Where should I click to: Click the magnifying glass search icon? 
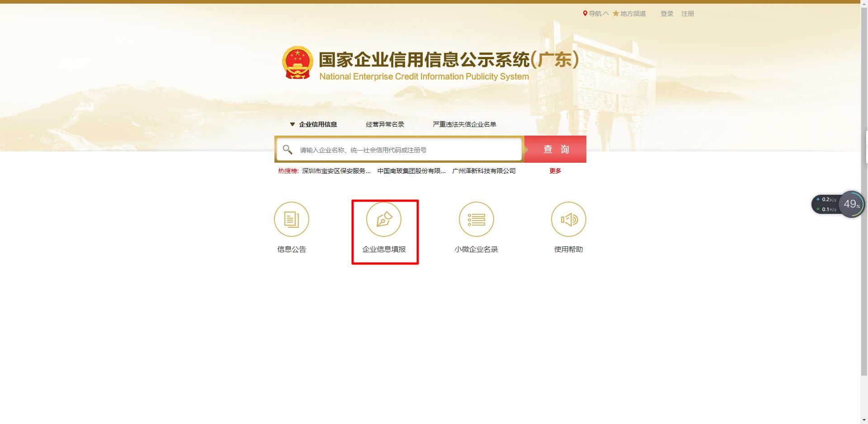[288, 149]
